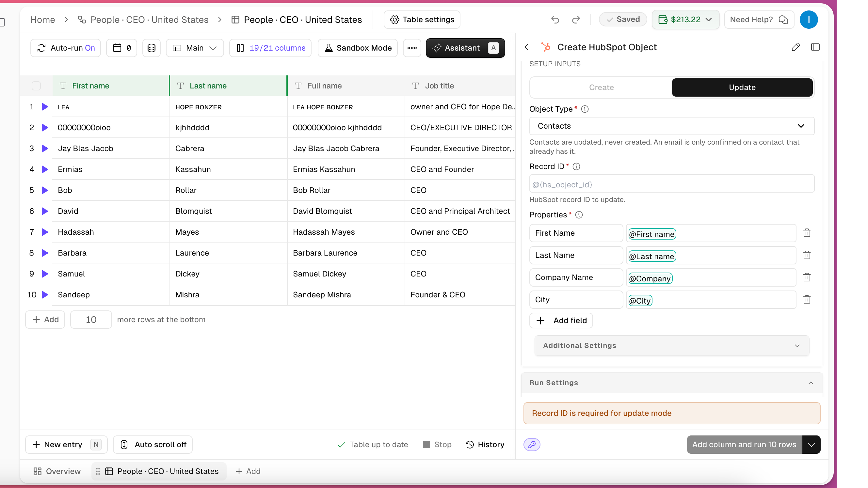Viewport: 868px width, 488px height.
Task: Open the database source icon in toolbar
Action: 151,48
